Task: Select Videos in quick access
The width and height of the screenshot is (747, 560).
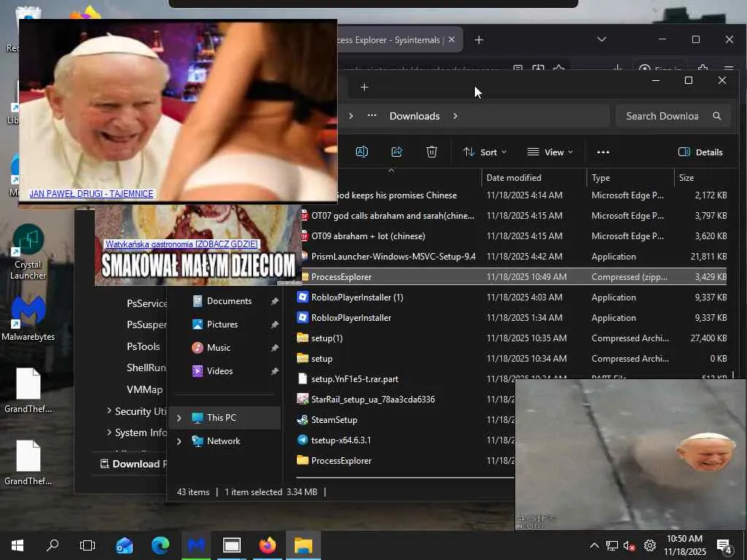Action: click(x=220, y=371)
